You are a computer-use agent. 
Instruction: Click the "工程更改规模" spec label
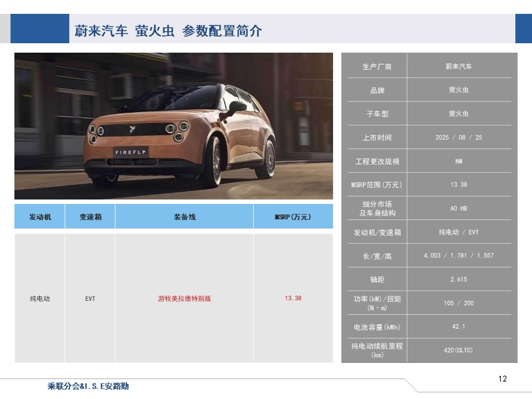pos(377,161)
